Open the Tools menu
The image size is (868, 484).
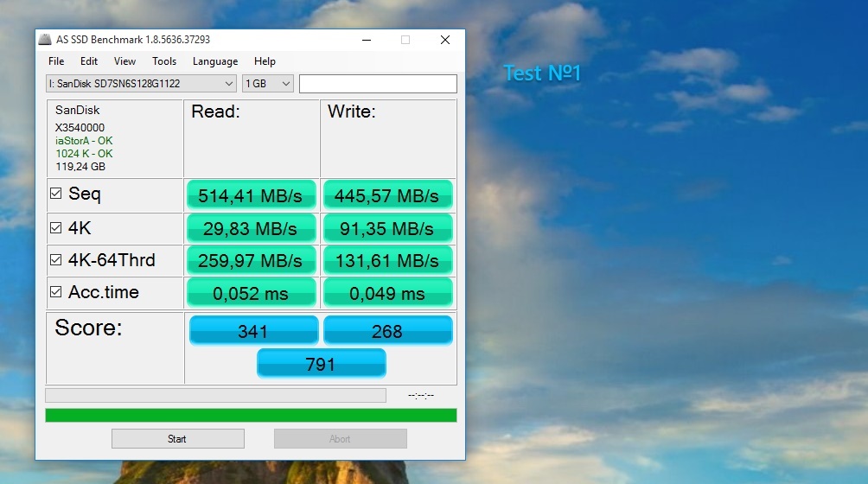164,61
